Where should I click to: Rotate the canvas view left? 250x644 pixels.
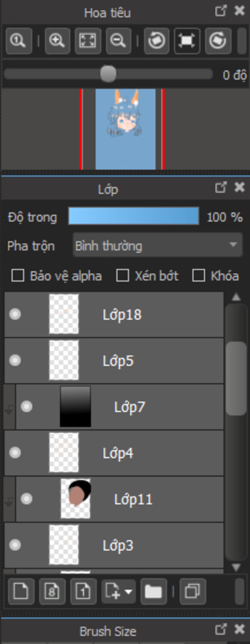coord(156,41)
